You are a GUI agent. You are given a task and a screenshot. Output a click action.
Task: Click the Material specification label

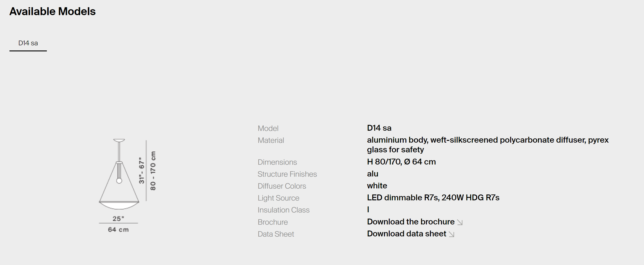tap(271, 141)
